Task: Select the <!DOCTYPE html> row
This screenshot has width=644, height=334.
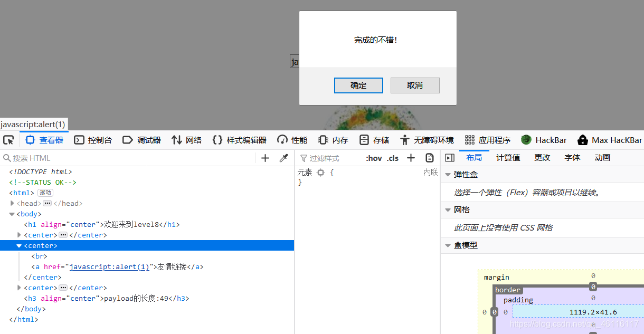Action: click(147, 171)
